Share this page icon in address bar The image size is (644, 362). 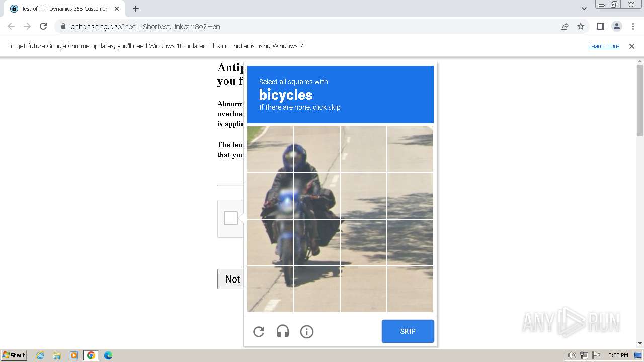pyautogui.click(x=565, y=26)
